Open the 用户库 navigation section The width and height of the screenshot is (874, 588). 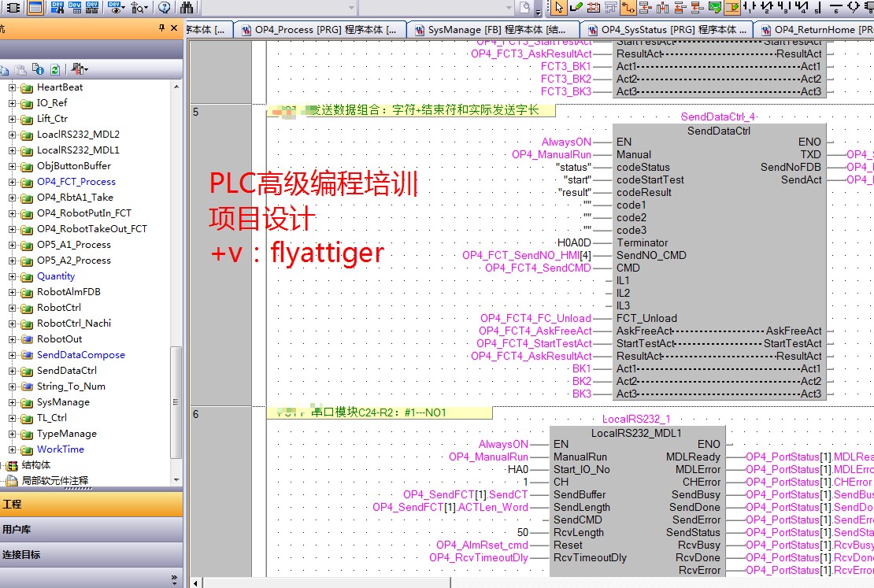(91, 529)
